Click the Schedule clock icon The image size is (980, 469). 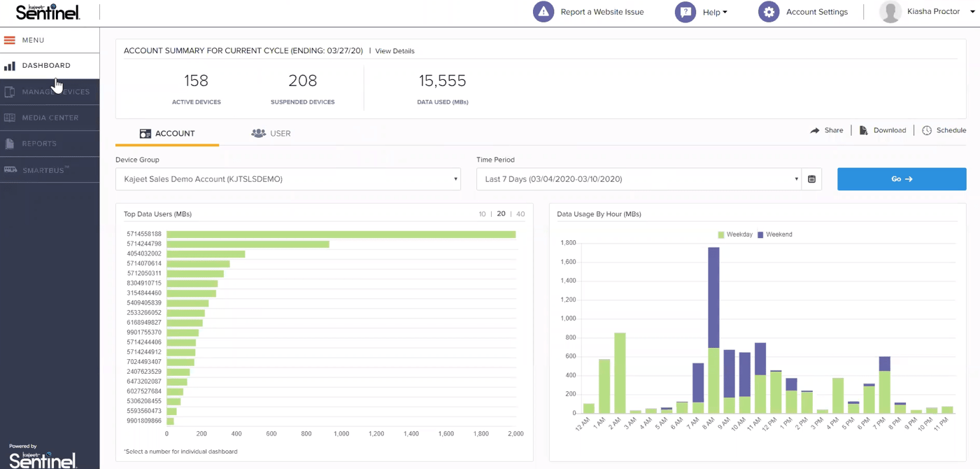pyautogui.click(x=927, y=130)
